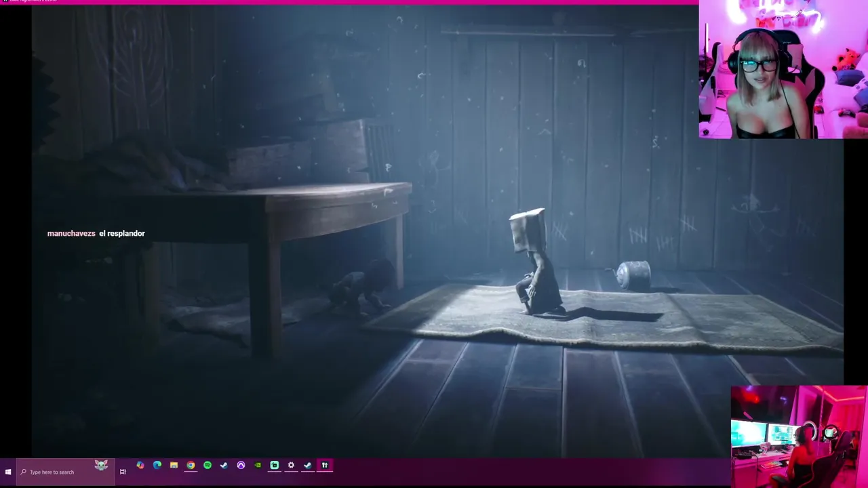Image resolution: width=868 pixels, height=488 pixels.
Task: Click username 'manuchavezs' in chat overlay
Action: [x=71, y=233]
